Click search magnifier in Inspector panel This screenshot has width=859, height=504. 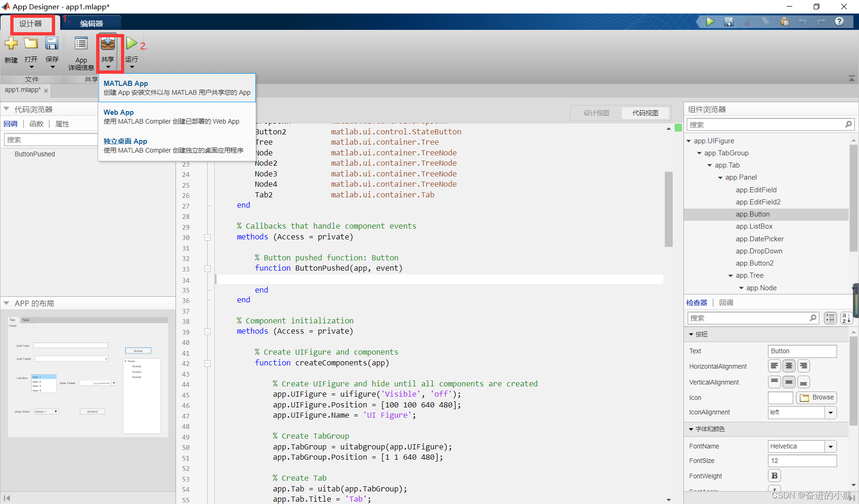[813, 318]
